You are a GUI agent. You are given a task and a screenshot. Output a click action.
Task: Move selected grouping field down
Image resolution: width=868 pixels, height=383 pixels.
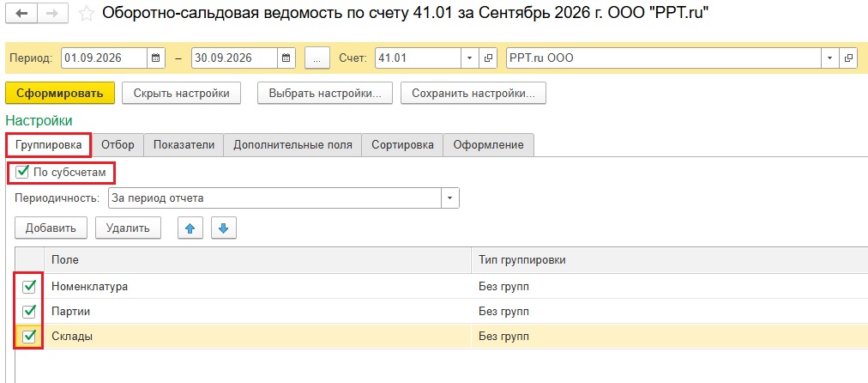tap(224, 228)
